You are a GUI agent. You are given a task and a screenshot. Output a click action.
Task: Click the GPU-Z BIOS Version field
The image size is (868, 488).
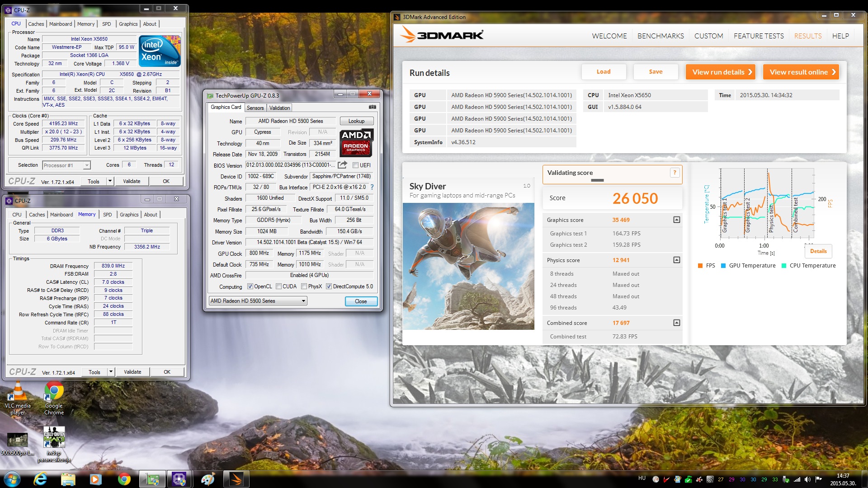pos(290,165)
